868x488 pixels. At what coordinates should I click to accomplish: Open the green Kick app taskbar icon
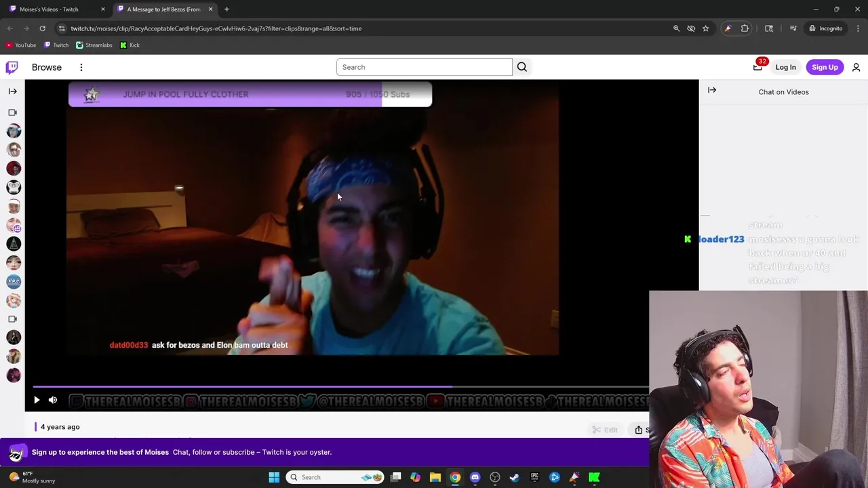[x=594, y=477]
